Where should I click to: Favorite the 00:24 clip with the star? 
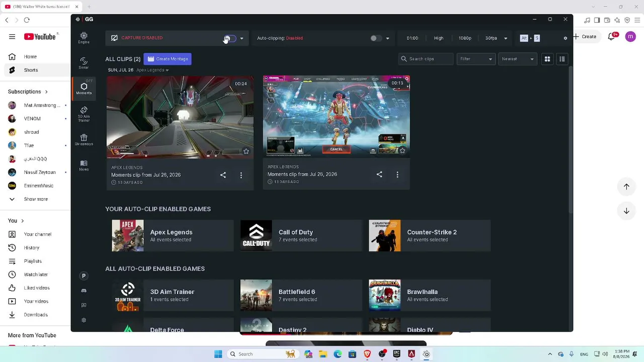[x=246, y=151]
